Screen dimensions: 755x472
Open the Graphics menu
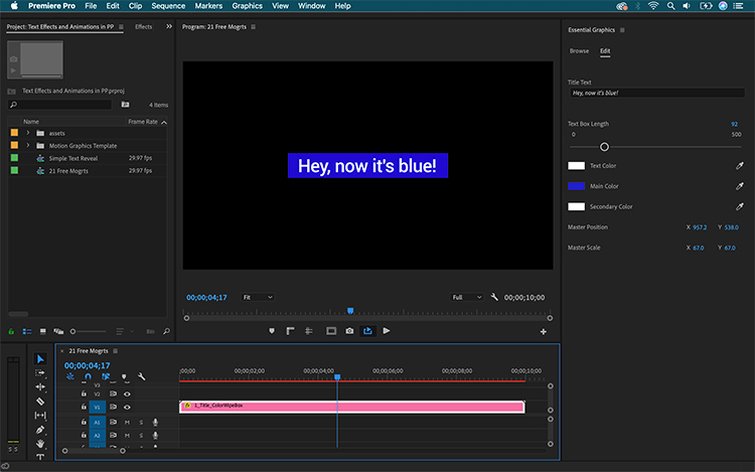(x=247, y=6)
